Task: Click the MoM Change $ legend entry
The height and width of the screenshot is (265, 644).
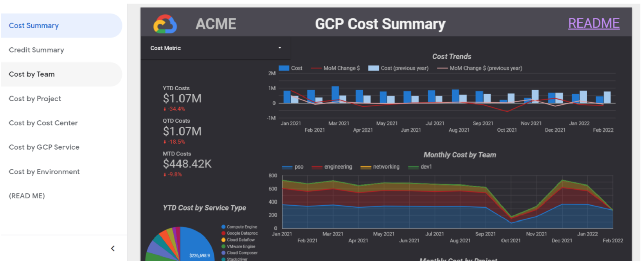Action: click(x=336, y=68)
